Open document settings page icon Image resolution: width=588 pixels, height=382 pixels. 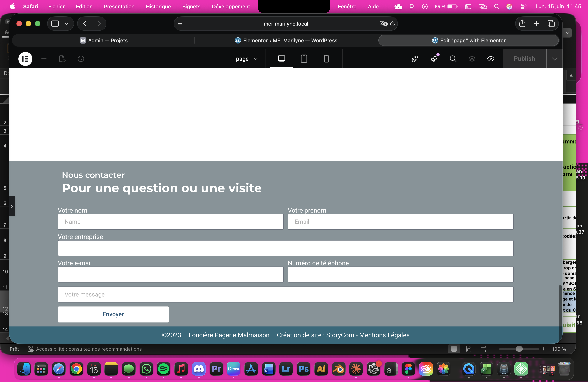62,59
